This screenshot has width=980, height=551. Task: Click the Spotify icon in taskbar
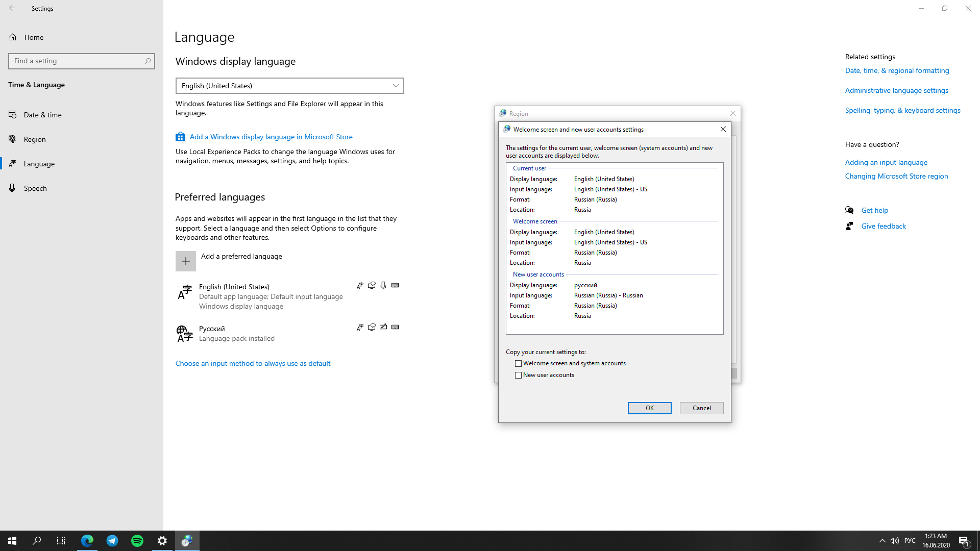coord(137,540)
